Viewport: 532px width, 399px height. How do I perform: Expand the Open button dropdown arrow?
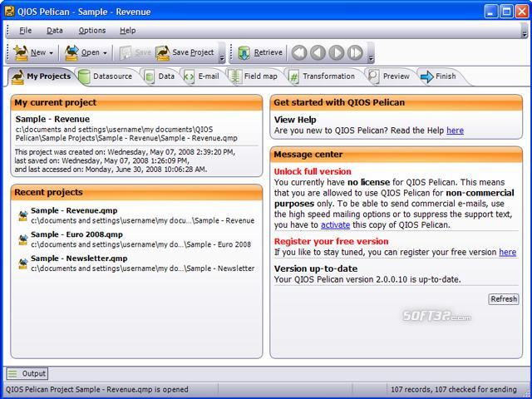coord(106,53)
